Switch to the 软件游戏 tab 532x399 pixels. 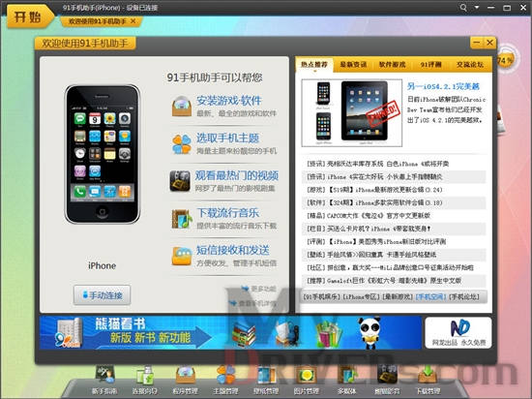pos(392,64)
